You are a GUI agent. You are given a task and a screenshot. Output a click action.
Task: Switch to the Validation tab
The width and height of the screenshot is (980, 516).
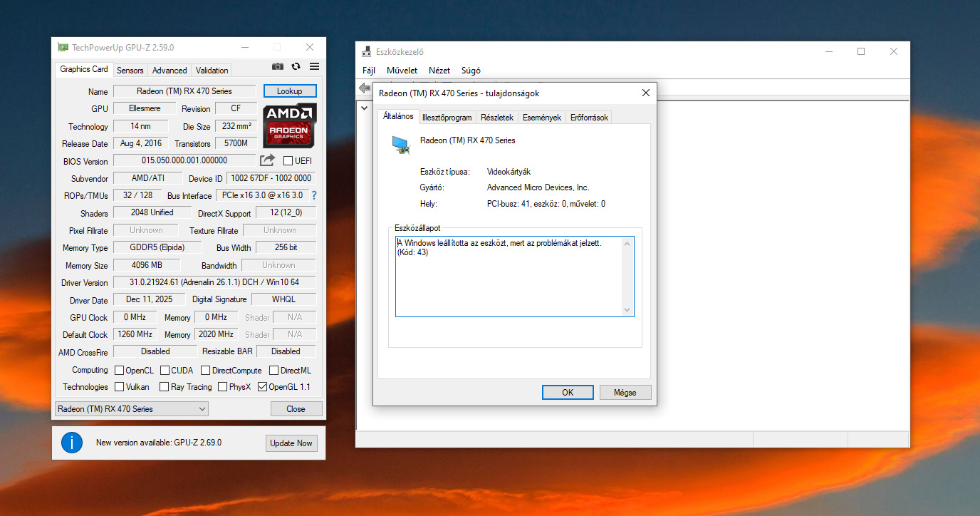[x=212, y=71]
